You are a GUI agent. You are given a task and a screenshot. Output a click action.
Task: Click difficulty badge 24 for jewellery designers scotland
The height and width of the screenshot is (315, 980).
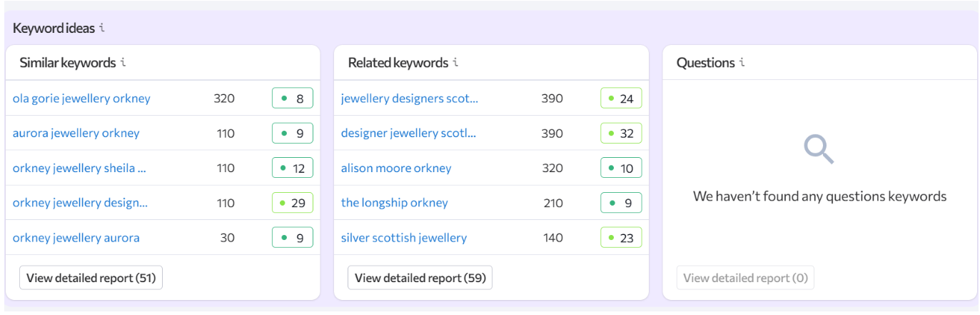pos(621,99)
